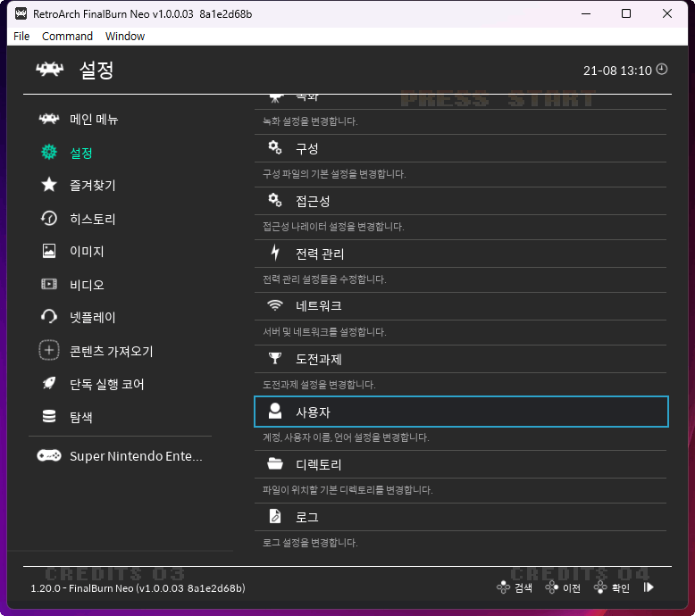The width and height of the screenshot is (695, 616).
Task: Select 단독 실행 코어 label in sidebar
Action: (107, 384)
